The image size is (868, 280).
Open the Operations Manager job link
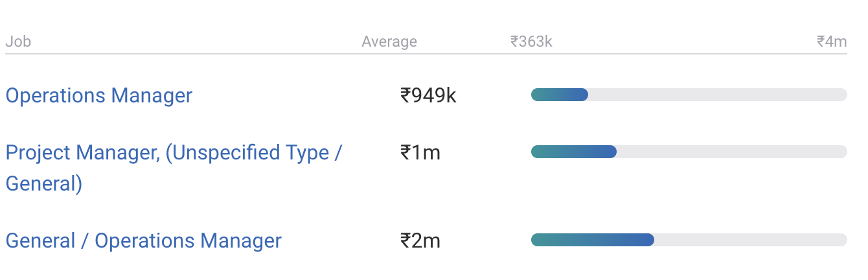coord(99,95)
